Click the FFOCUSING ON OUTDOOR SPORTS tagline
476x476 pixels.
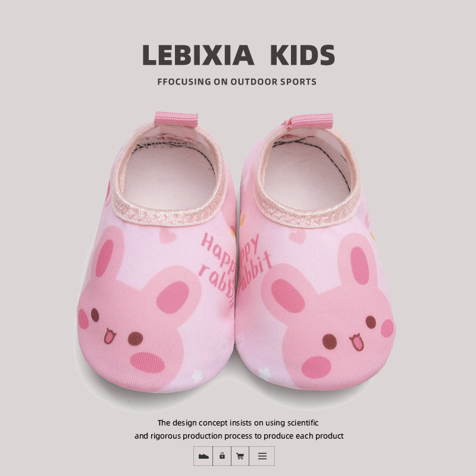coord(237,82)
